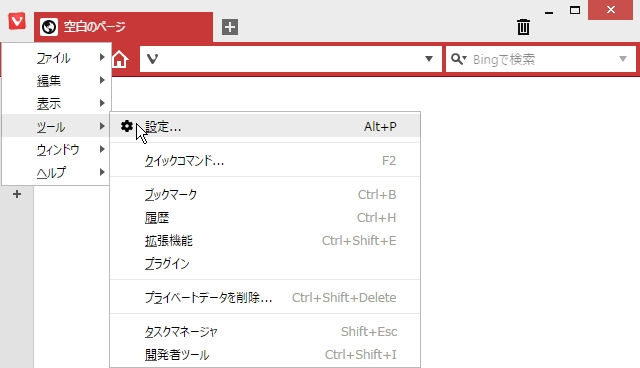Expand the address bar dropdown arrow
The image size is (640, 368).
coord(429,59)
